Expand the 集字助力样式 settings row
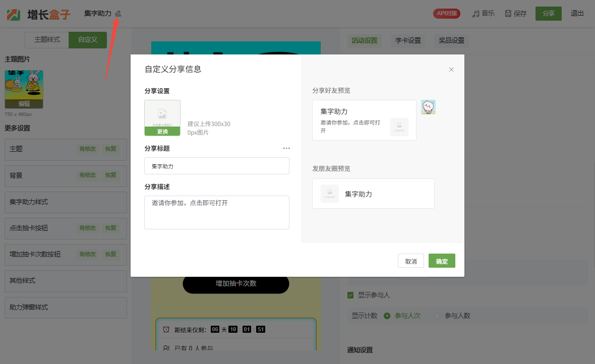This screenshot has height=364, width=595. [x=66, y=202]
